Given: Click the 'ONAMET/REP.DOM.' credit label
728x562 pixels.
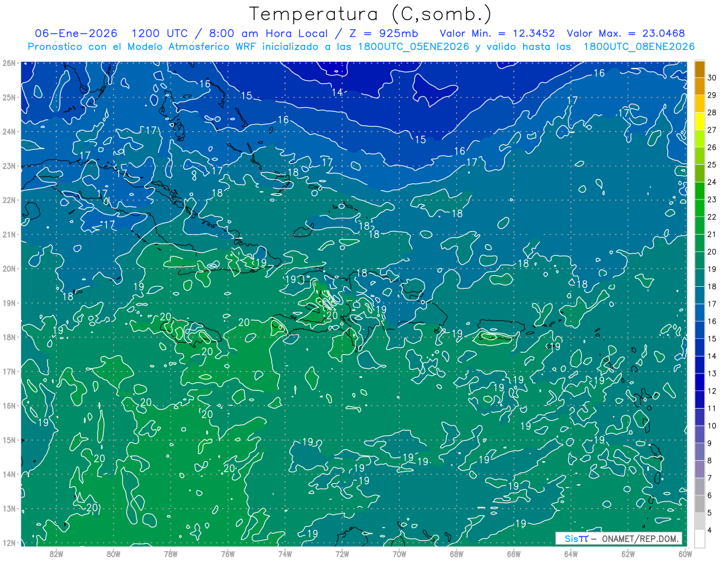Looking at the screenshot, I should [641, 538].
